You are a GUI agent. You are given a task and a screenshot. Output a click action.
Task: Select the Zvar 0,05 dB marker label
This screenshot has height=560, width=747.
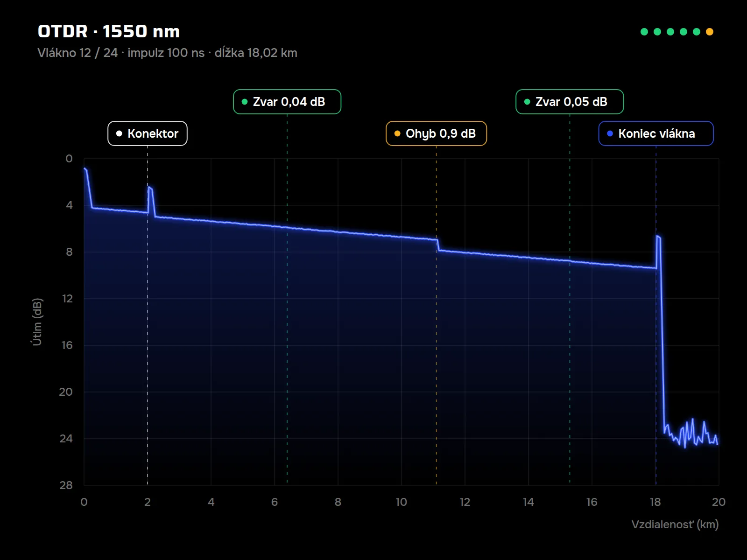(x=570, y=102)
